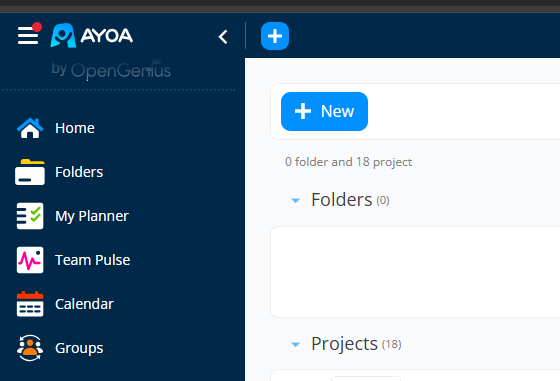The image size is (560, 381).
Task: Open Groups in the sidebar
Action: pos(79,348)
